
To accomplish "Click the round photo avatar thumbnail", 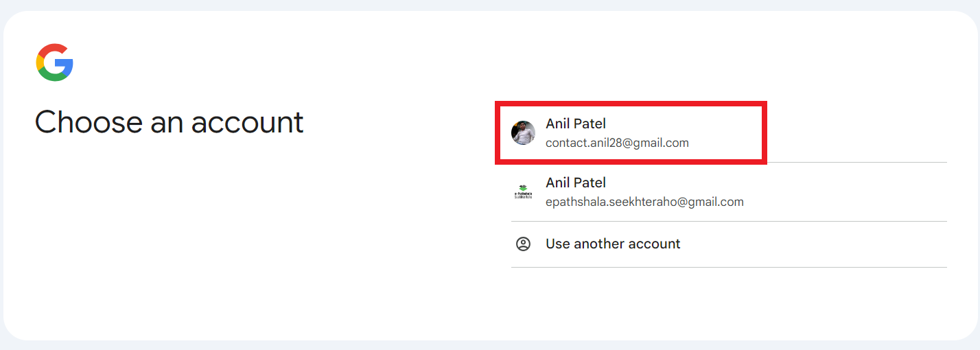I will (523, 132).
